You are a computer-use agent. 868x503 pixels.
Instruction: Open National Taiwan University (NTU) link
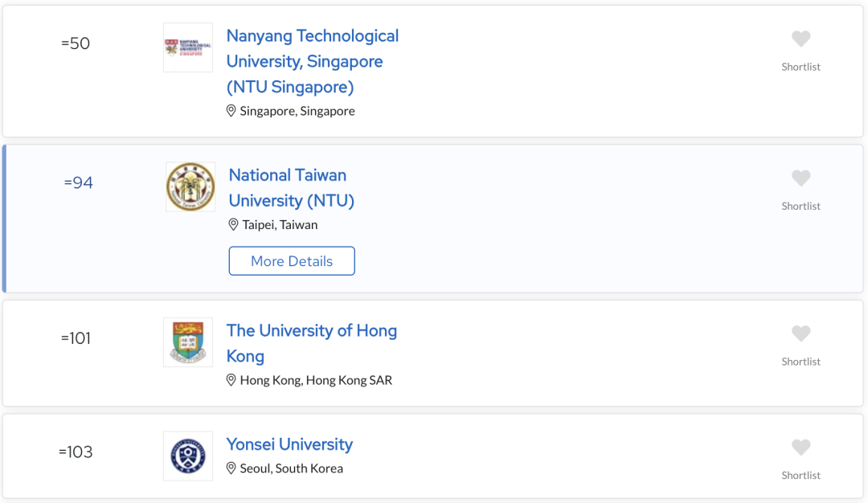291,187
